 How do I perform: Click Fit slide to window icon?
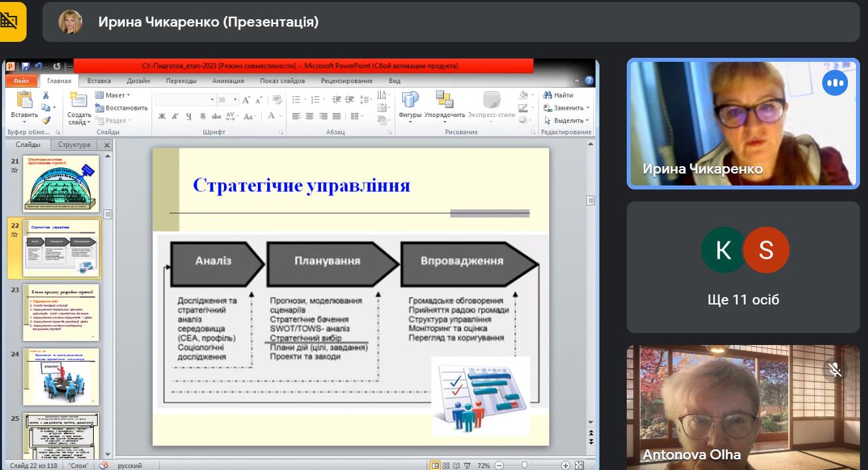coord(579,465)
